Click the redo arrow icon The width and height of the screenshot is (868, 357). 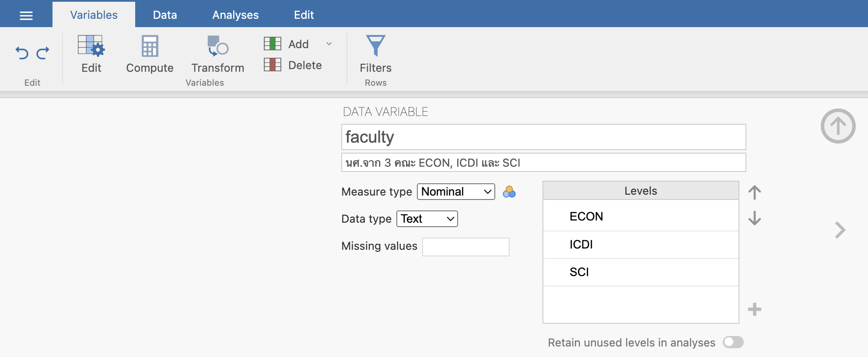pyautogui.click(x=43, y=53)
